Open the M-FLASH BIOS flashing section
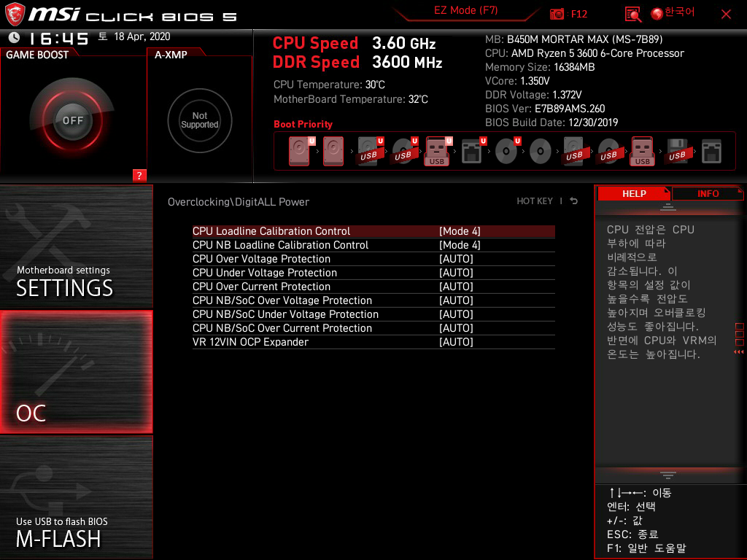 [x=76, y=497]
